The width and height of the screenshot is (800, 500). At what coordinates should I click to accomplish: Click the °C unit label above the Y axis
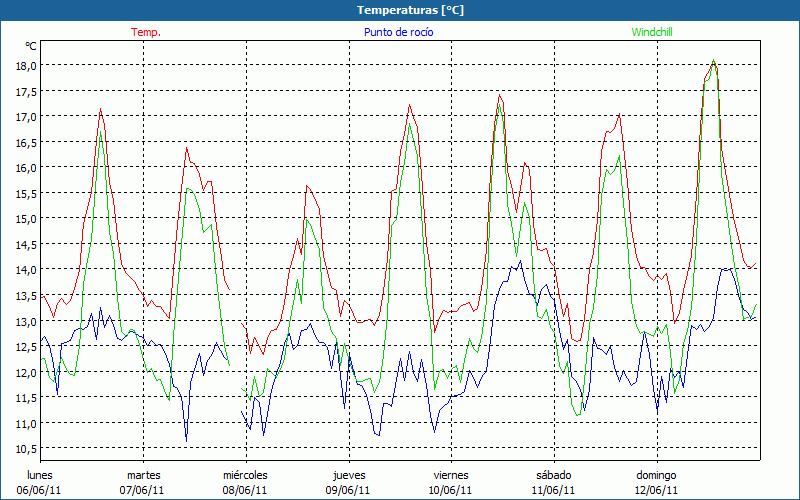pyautogui.click(x=31, y=46)
